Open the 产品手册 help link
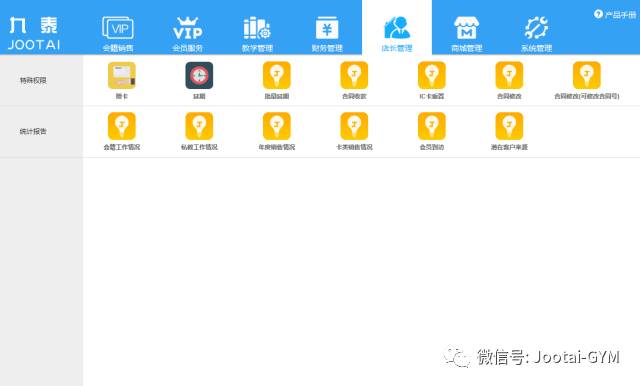640x386 pixels. pyautogui.click(x=615, y=15)
